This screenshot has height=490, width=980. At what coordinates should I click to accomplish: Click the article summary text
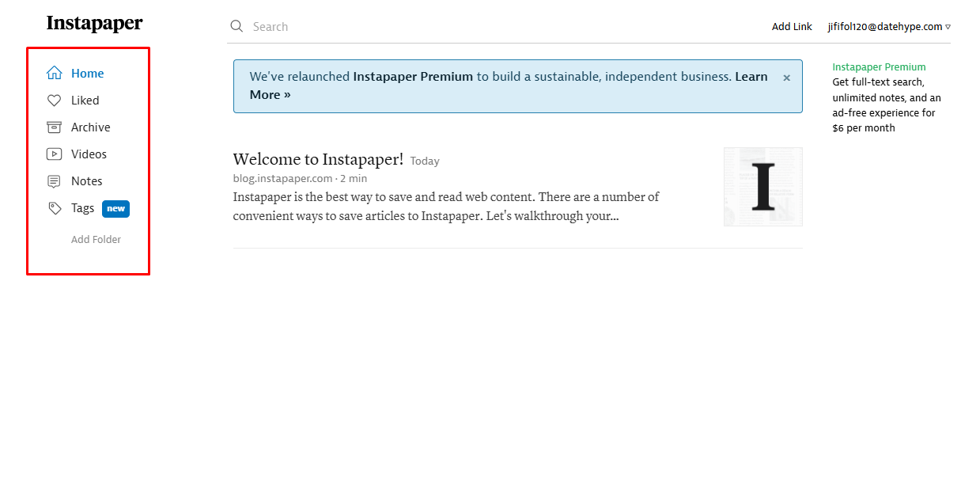[x=446, y=207]
